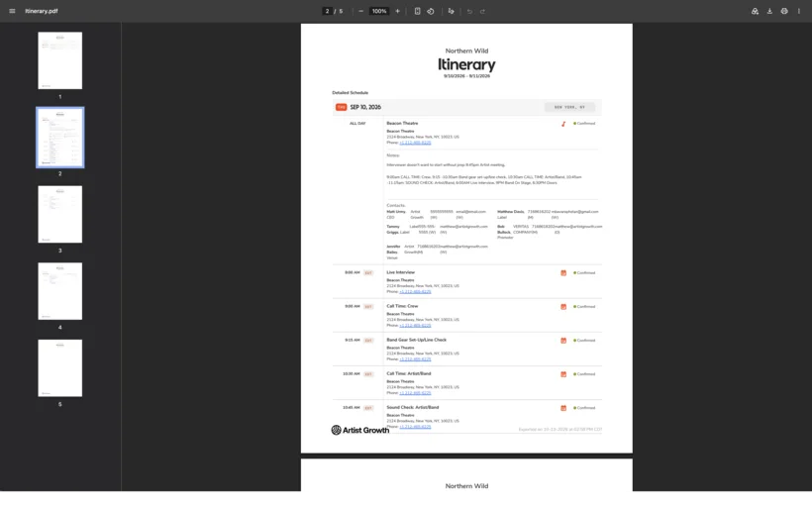Click the Call Time: Crew event title
This screenshot has height=508, width=812.
[x=402, y=306]
